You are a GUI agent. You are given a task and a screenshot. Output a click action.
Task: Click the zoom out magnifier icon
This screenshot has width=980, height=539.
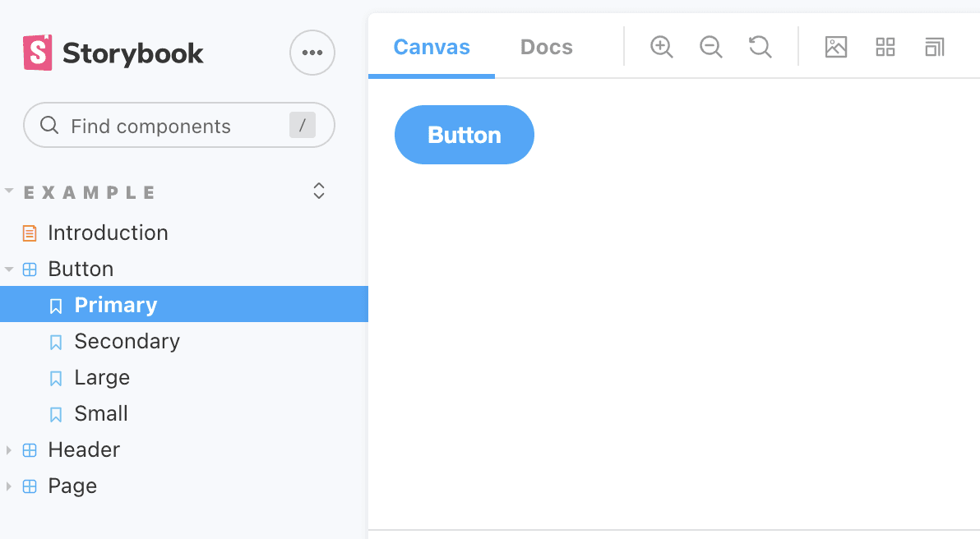pyautogui.click(x=710, y=47)
